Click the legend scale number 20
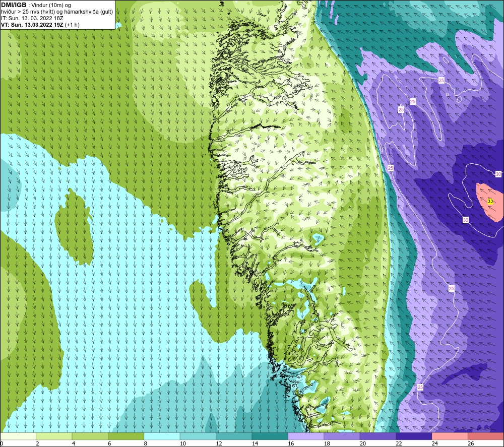This screenshot has width=504, height=447. click(363, 443)
